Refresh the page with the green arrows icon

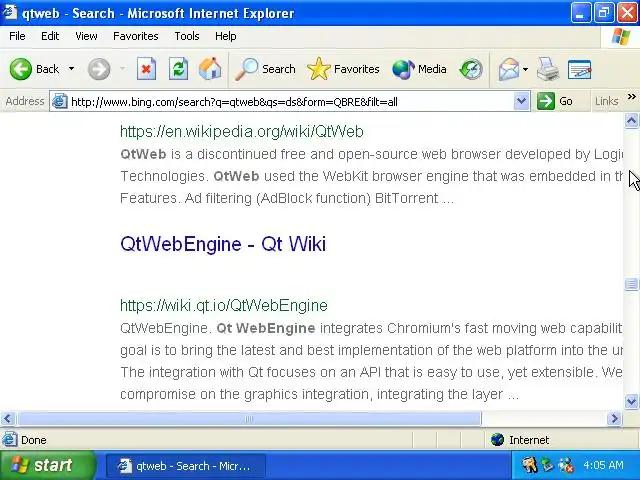click(178, 69)
